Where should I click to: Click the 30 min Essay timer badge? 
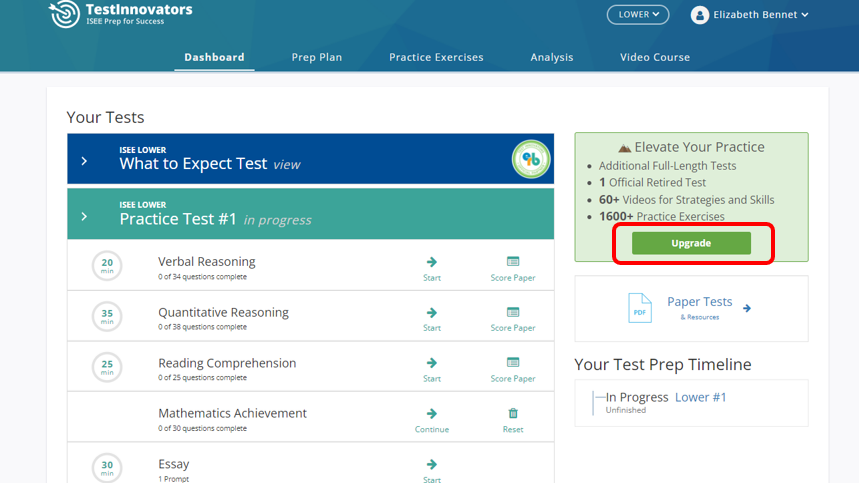107,468
